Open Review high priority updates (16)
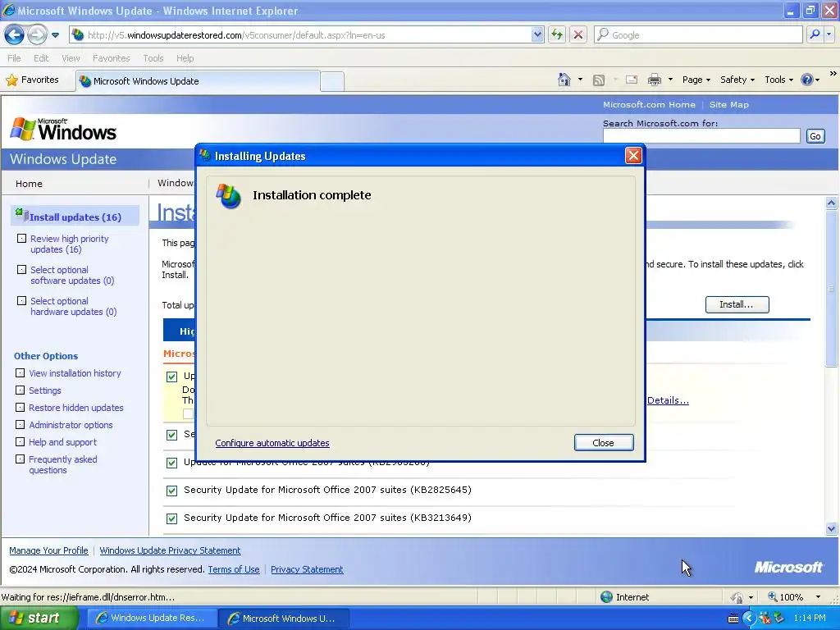840x630 pixels. pyautogui.click(x=70, y=244)
